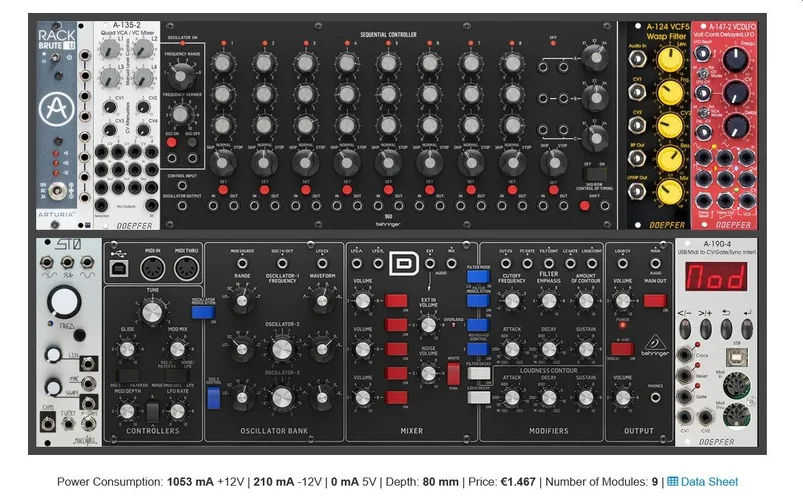Click the PHONES jack in the Output section
Viewport: 803px width, 500px height.
click(x=655, y=397)
